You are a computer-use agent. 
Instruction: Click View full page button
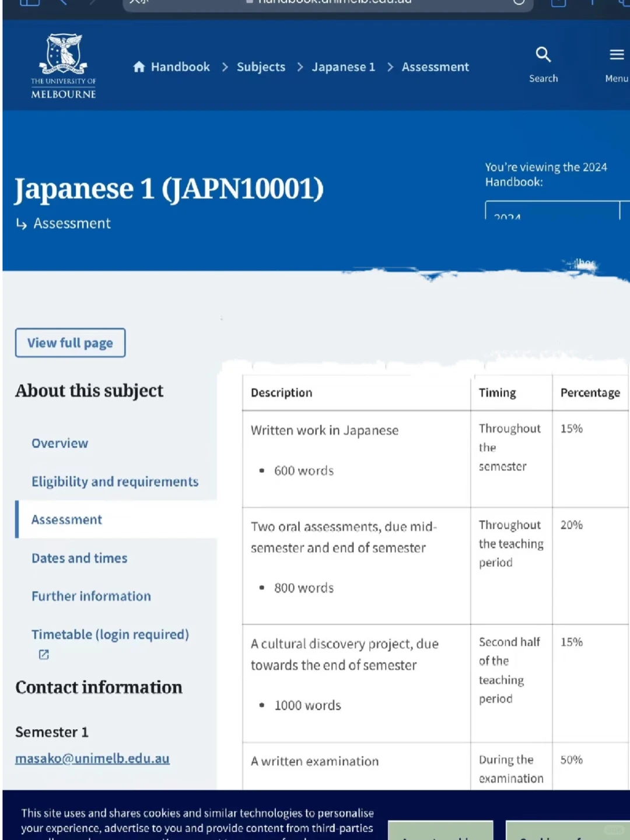70,343
